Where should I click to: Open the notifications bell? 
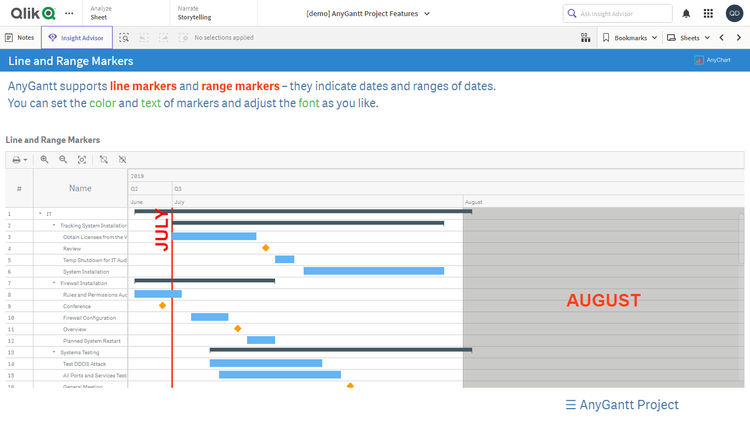[x=686, y=13]
